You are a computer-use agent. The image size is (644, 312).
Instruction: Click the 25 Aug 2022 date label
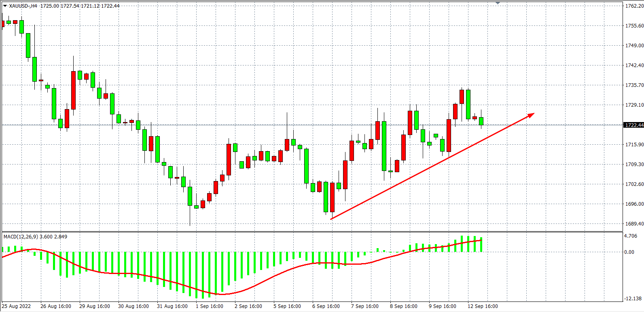click(16, 306)
